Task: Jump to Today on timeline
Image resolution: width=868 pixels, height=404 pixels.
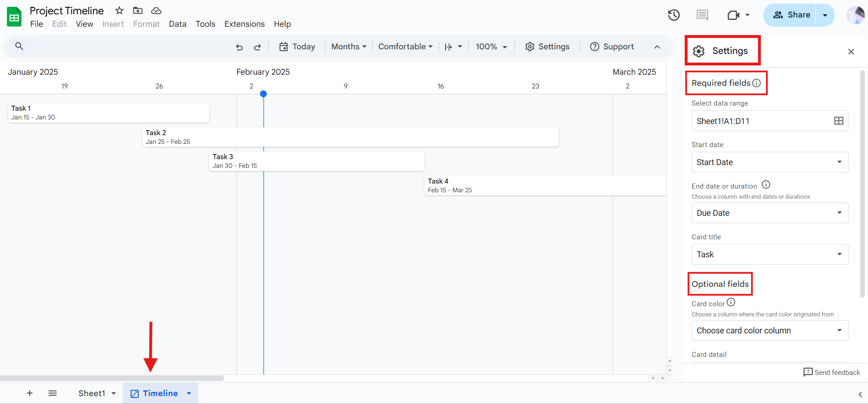Action: [297, 47]
